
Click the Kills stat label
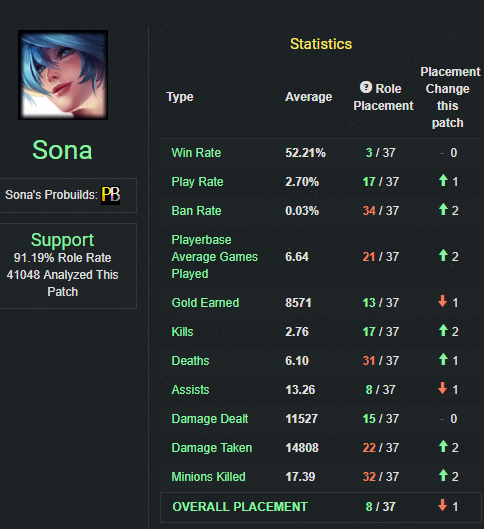click(x=182, y=332)
